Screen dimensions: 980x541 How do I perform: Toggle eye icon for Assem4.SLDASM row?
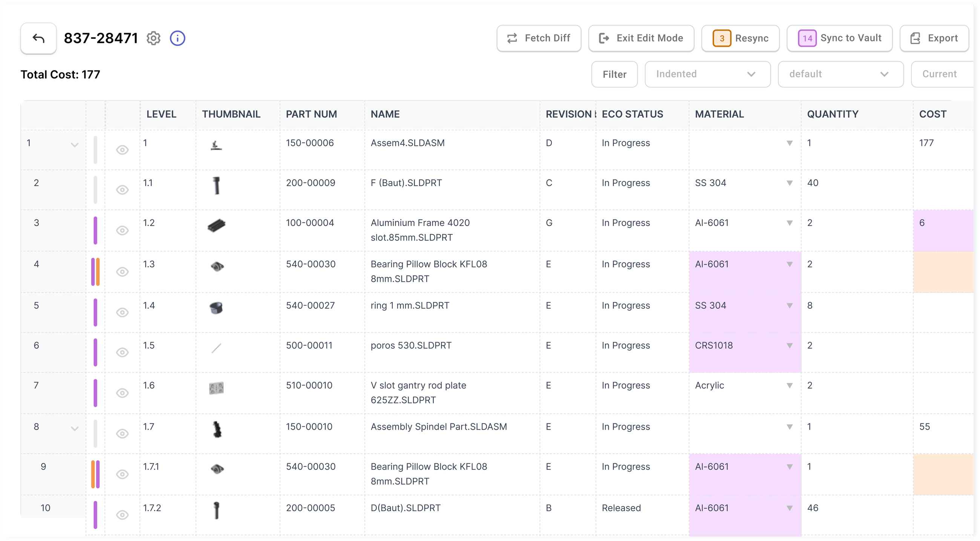point(122,150)
